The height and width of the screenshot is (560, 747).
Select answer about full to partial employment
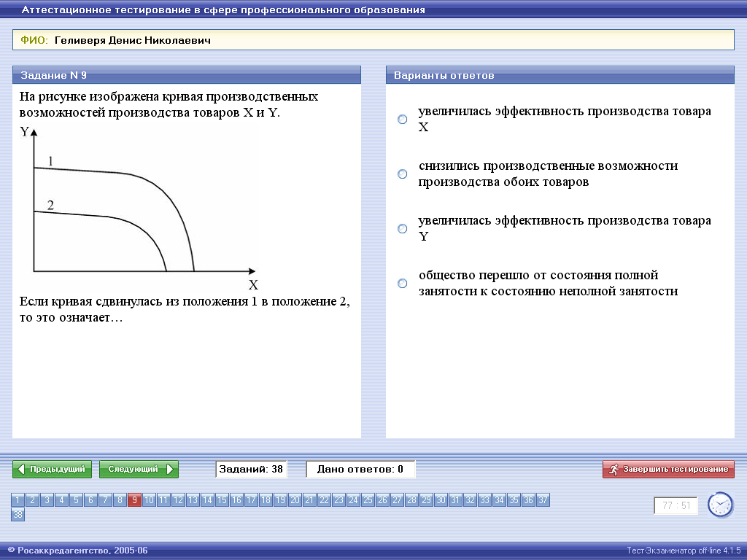tap(403, 284)
